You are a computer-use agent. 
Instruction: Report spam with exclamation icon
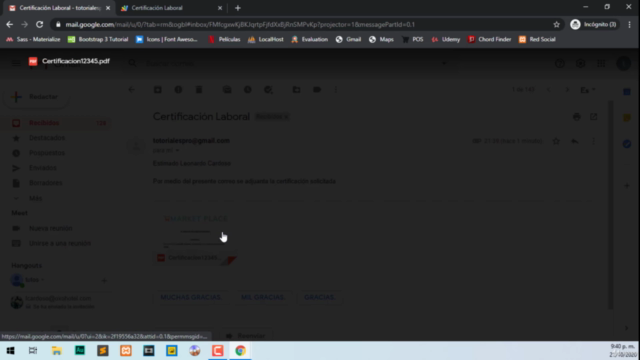click(178, 90)
